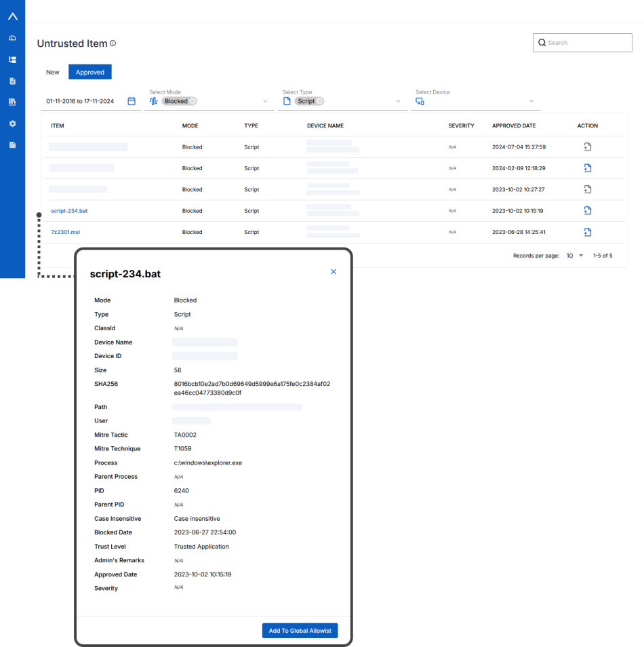Click Add To Global Allowlist button
The width and height of the screenshot is (644, 647).
click(300, 631)
